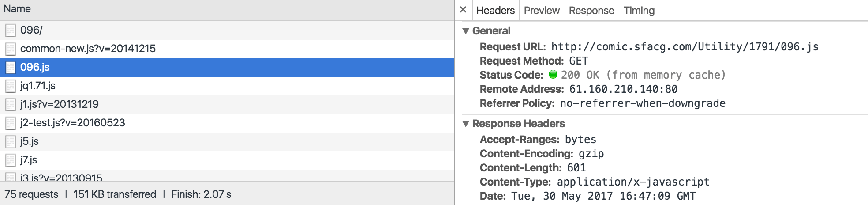Open the Timing tab

pyautogui.click(x=639, y=11)
